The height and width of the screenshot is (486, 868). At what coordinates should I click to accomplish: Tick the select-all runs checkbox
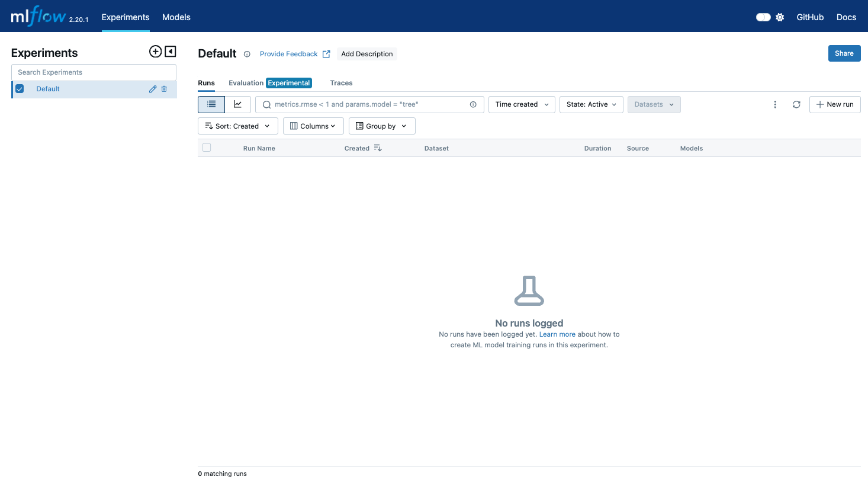pyautogui.click(x=207, y=148)
